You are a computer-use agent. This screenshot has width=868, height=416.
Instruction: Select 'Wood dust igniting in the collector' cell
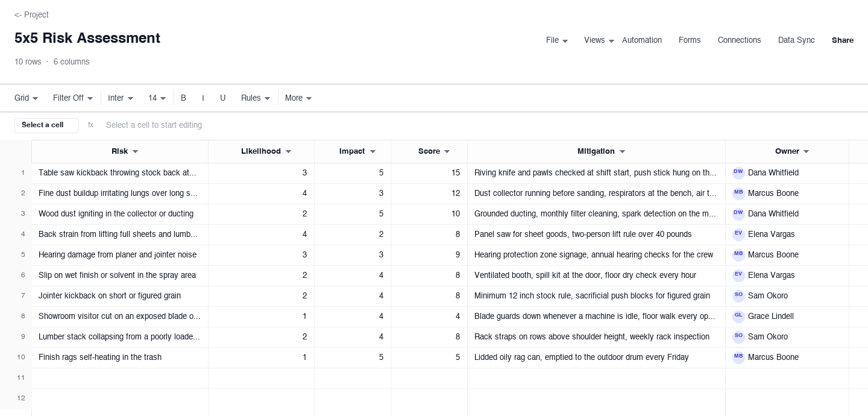(x=120, y=214)
